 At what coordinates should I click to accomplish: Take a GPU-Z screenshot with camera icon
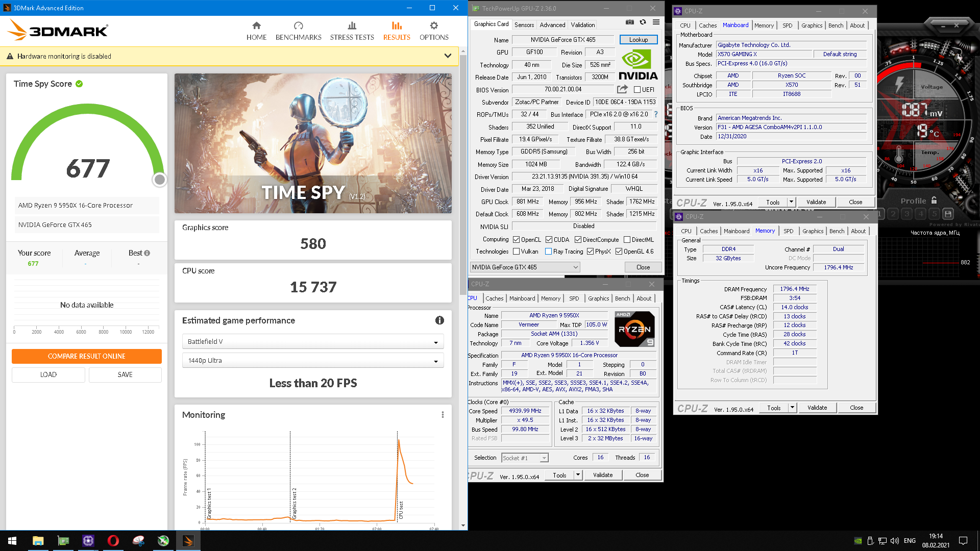[x=630, y=22]
